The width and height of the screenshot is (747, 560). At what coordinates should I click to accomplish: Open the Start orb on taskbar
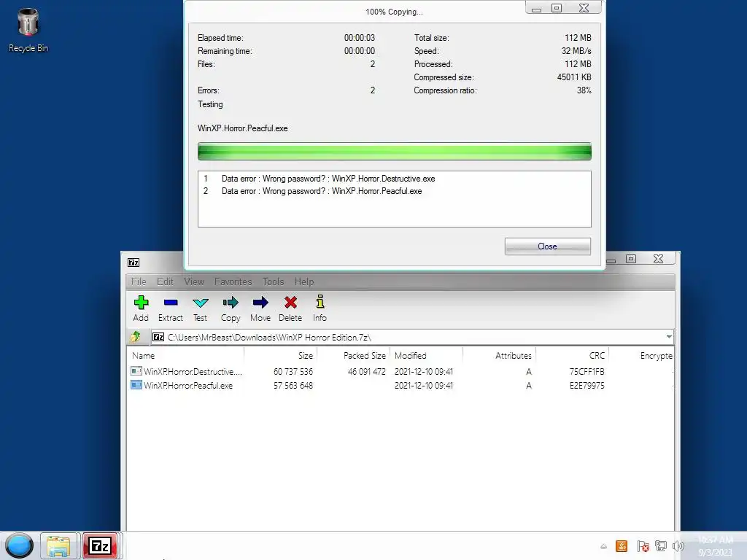click(x=19, y=545)
